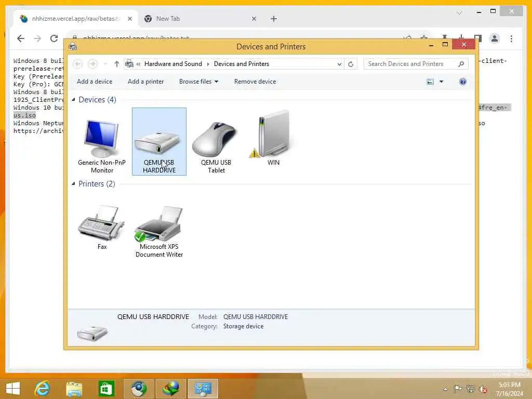Image resolution: width=532 pixels, height=399 pixels.
Task: Click the change view icon
Action: coord(430,82)
